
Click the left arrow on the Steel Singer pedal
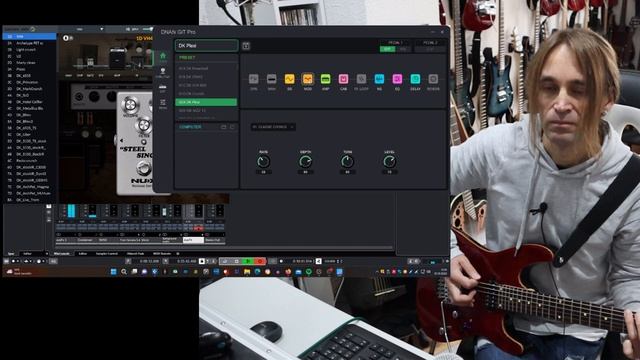pos(121,140)
